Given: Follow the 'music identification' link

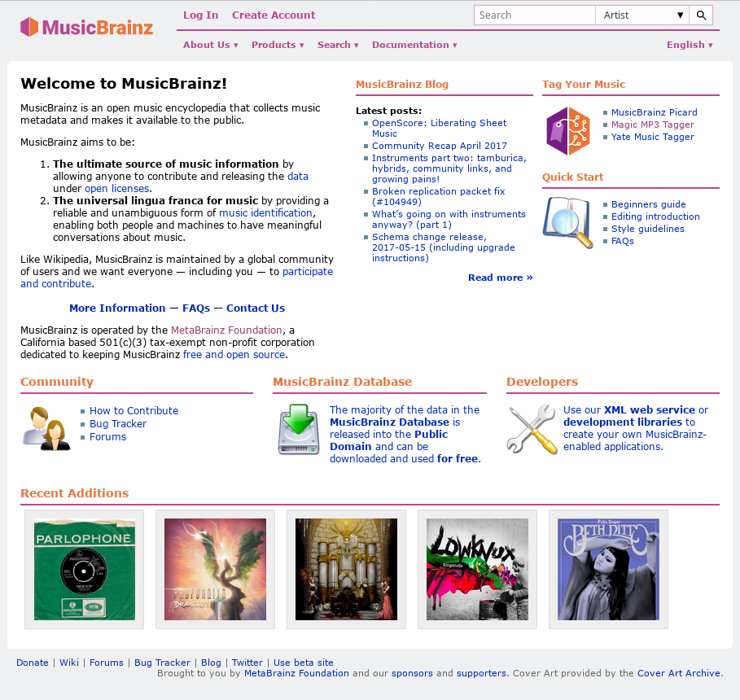Looking at the screenshot, I should click(265, 213).
